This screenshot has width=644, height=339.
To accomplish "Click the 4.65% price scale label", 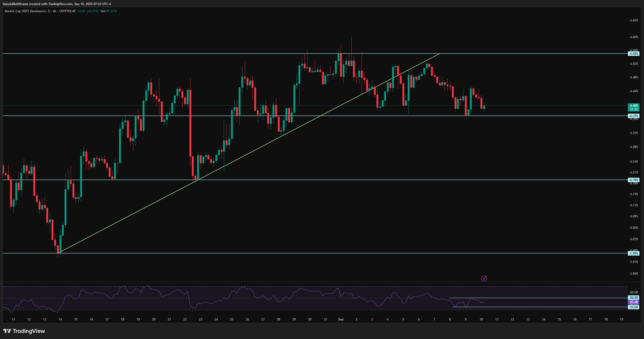I will [634, 20].
